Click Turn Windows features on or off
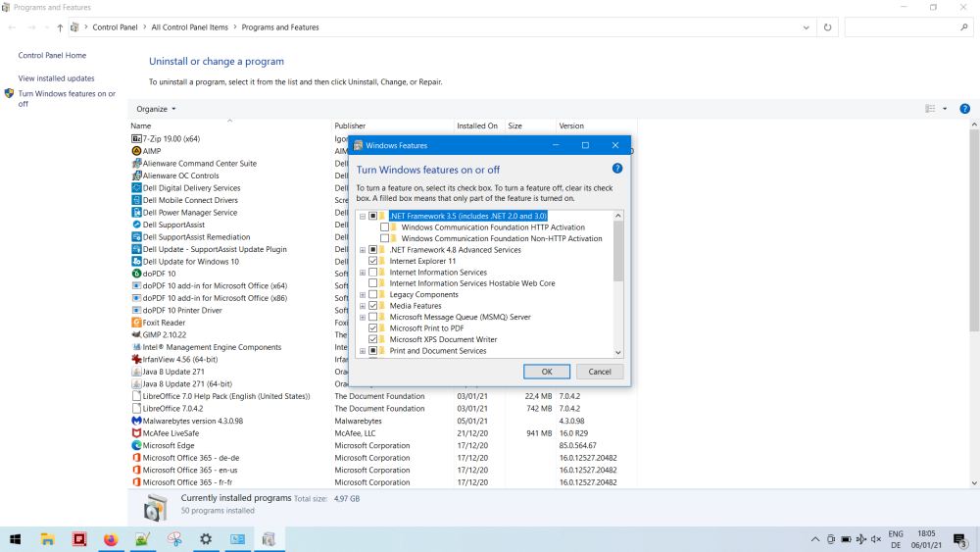980x552 pixels. pos(67,98)
